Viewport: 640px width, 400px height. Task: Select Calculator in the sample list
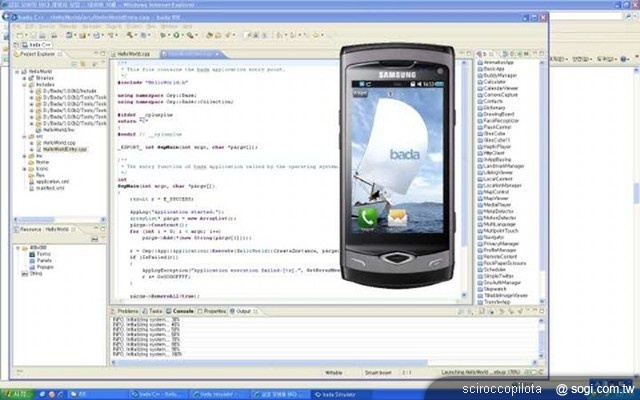coord(497,82)
